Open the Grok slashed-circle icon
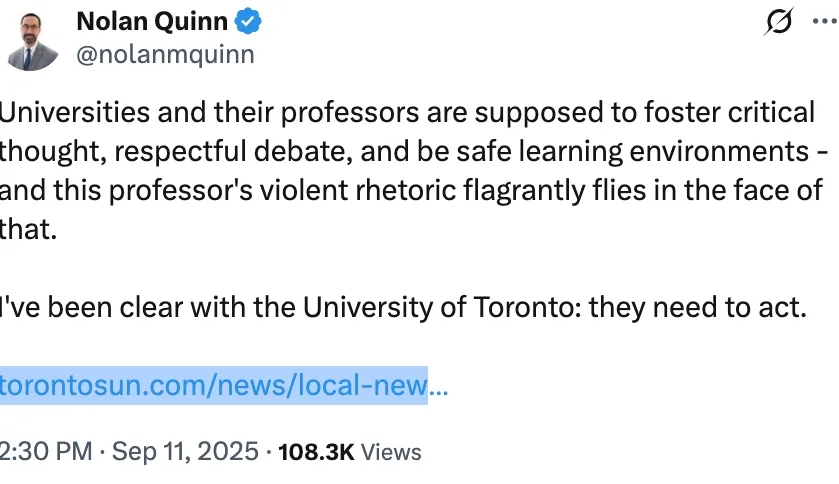Viewport: 839px width, 484px height. click(x=776, y=21)
